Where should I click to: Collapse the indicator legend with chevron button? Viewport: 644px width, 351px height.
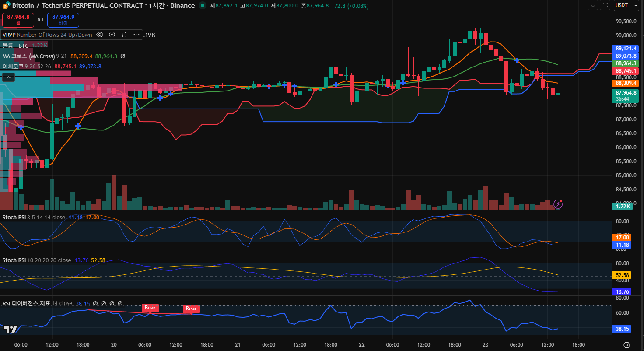(8, 77)
